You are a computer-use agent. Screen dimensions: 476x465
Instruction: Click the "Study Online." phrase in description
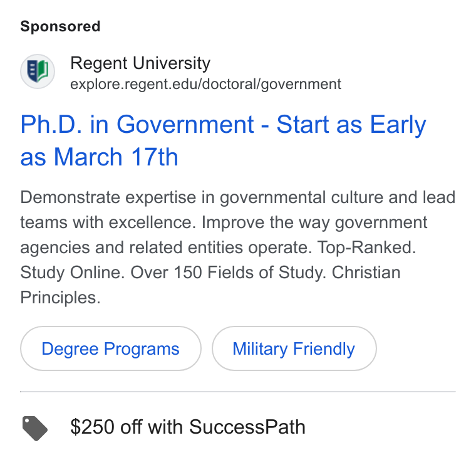73,273
